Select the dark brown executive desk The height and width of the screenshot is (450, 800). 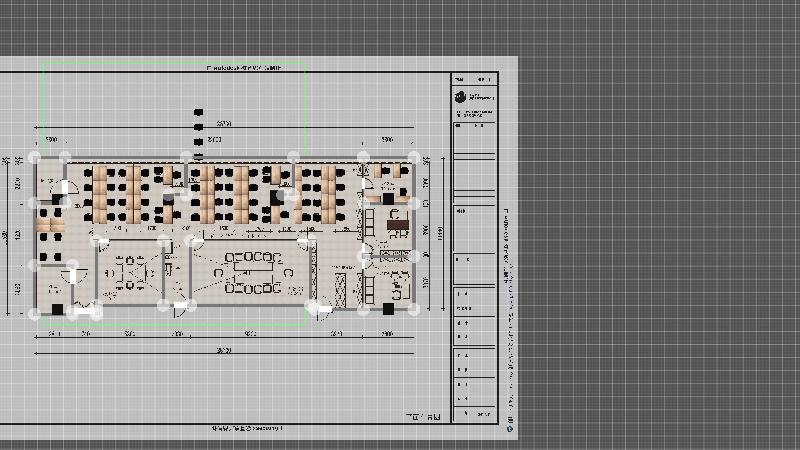(398, 224)
